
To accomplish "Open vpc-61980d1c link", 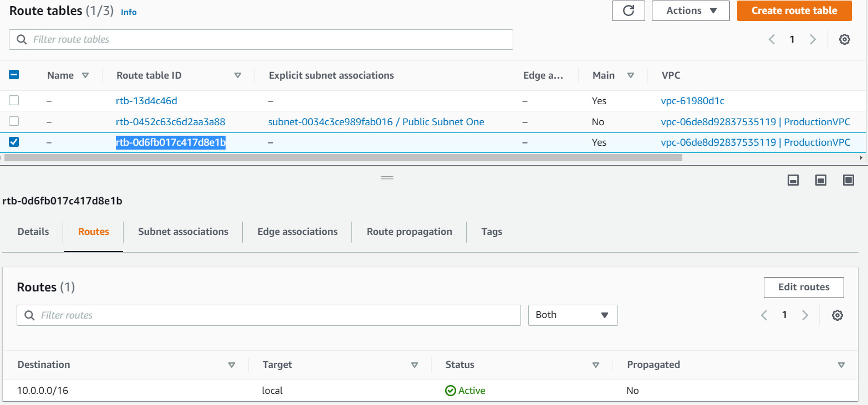I will [x=692, y=101].
